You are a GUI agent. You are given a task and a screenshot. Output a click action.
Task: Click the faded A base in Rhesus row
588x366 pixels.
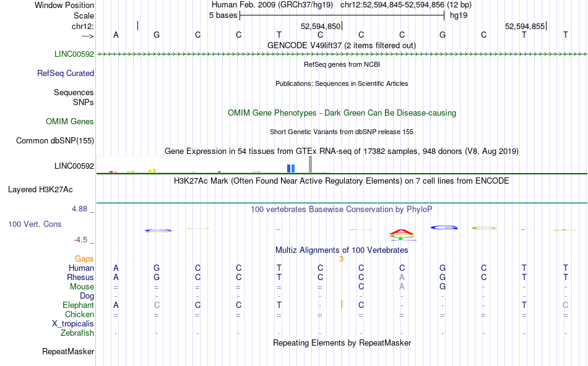[x=402, y=277]
